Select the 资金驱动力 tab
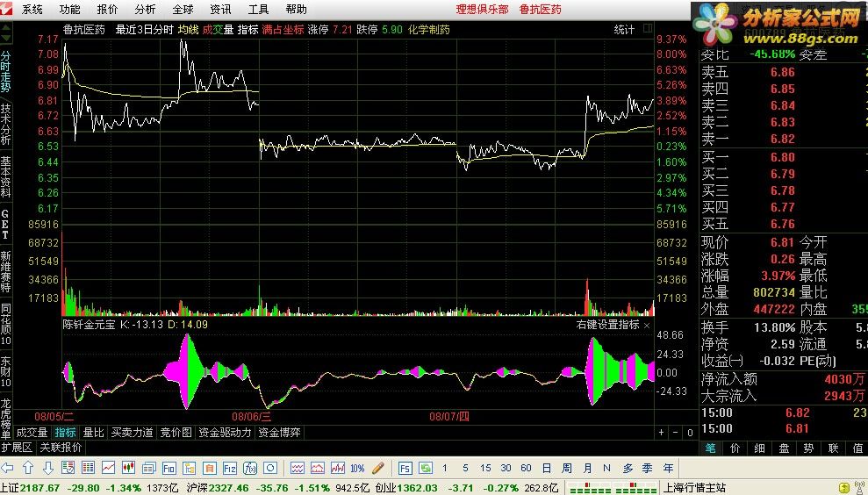 tap(225, 433)
